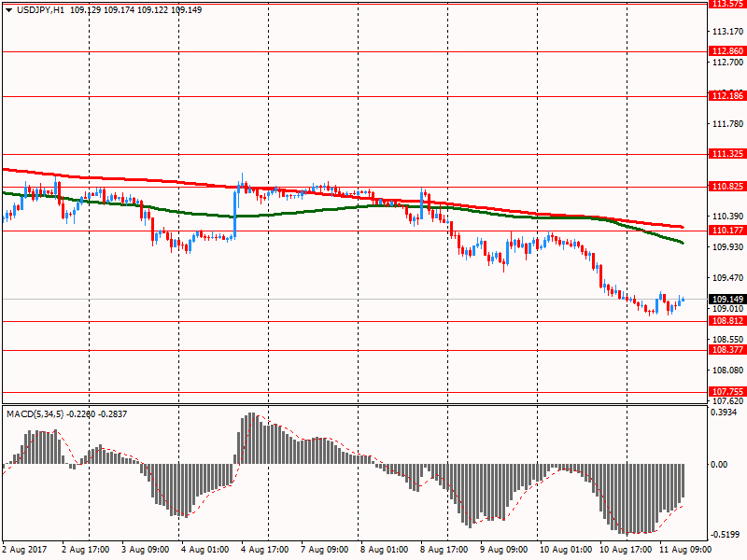
Task: Click the 112.700 price scale value
Action: (727, 63)
